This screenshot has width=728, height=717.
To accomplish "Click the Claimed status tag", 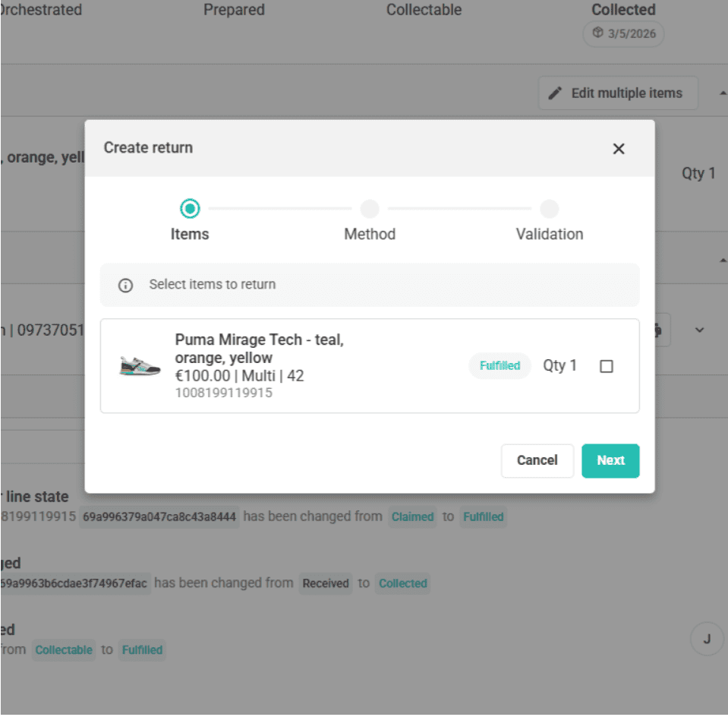I will [x=412, y=517].
